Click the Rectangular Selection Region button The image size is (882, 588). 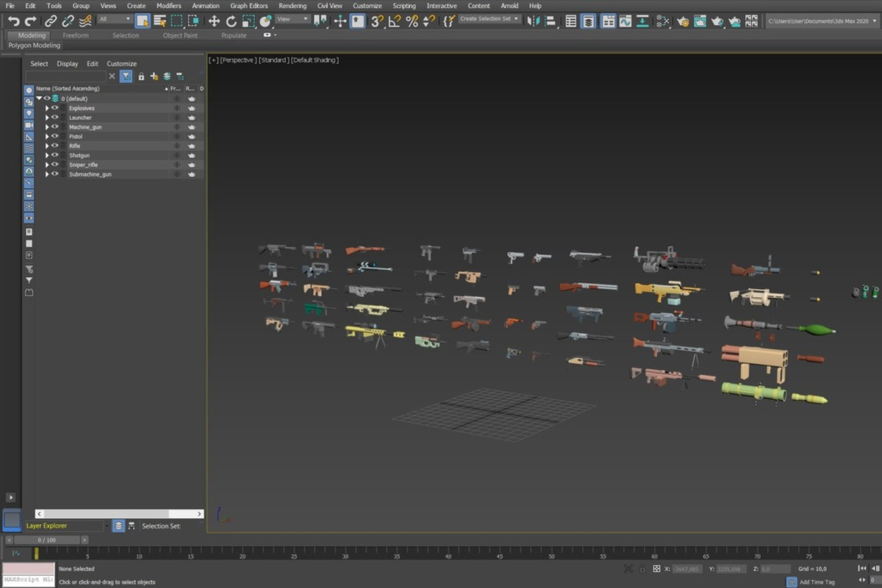tap(176, 21)
